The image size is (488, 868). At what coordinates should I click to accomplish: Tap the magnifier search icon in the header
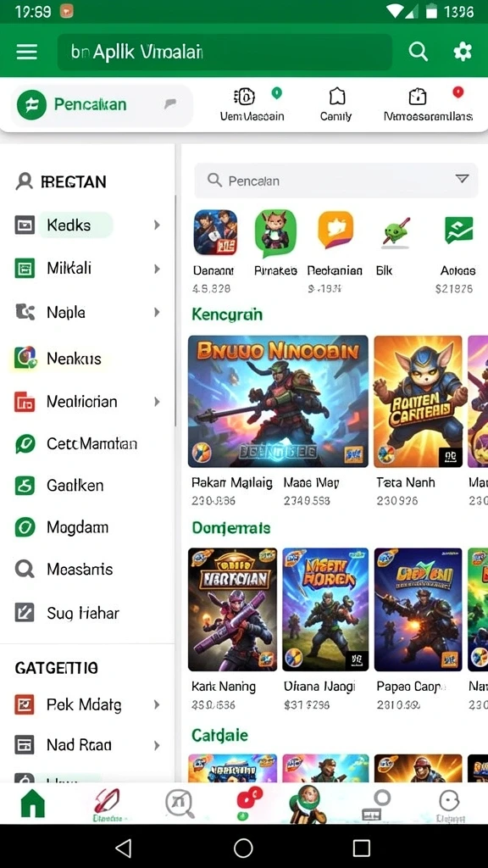tap(419, 52)
